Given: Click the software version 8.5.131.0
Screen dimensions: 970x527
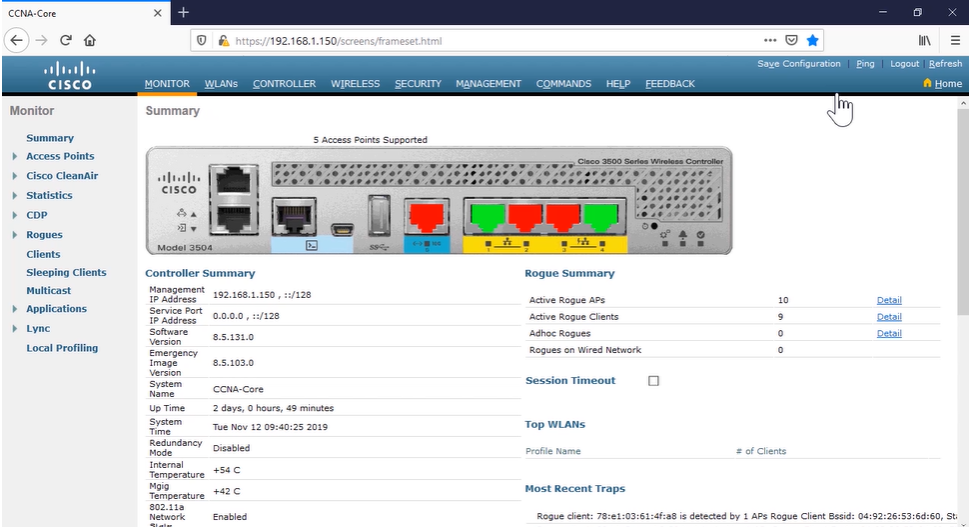Looking at the screenshot, I should click(x=233, y=337).
